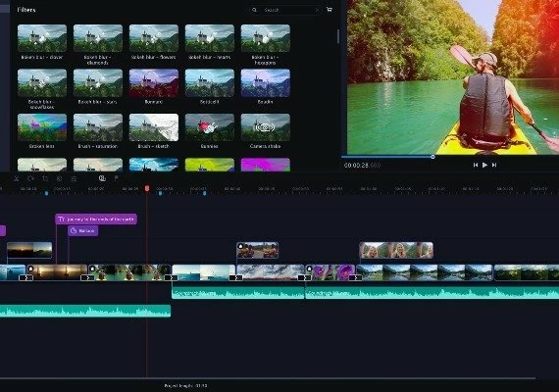Select the small purple sticker clip below title
This screenshot has height=392, width=559.
click(82, 231)
